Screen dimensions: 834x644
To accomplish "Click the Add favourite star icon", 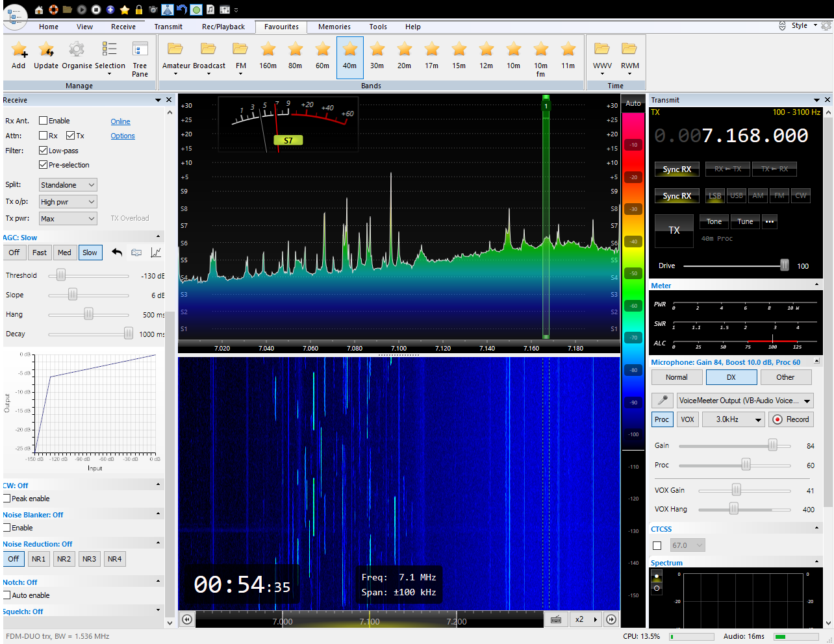I will (x=19, y=50).
